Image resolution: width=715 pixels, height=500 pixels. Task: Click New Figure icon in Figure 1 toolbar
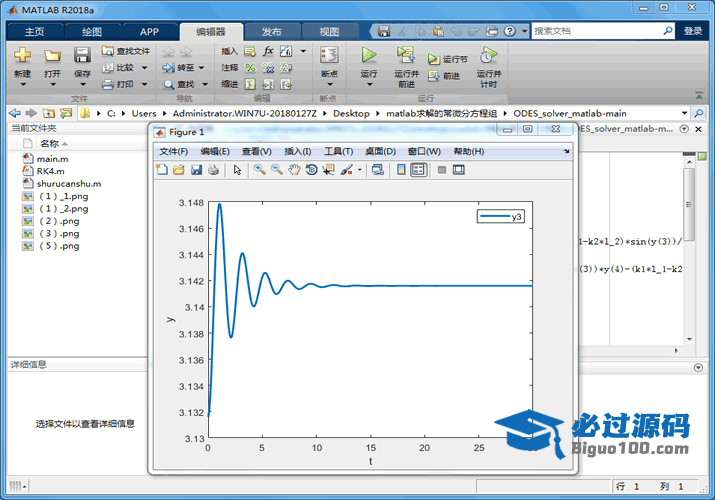(x=162, y=170)
